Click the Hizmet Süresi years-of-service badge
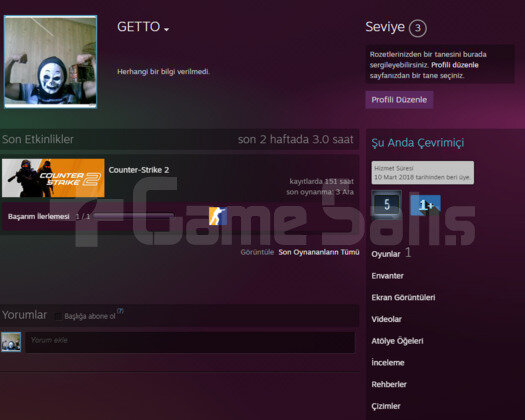Screen dimensions: 525x420 (423, 173)
